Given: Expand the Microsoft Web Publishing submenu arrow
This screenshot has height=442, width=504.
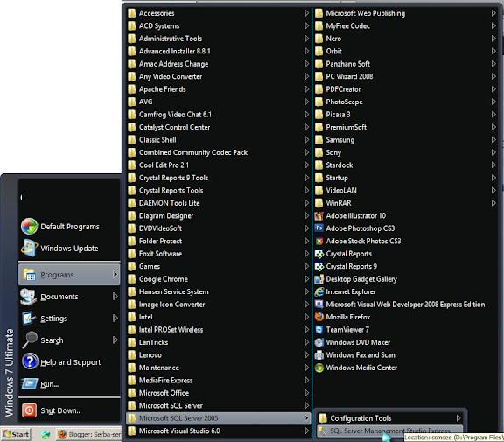Looking at the screenshot, I should click(494, 13).
